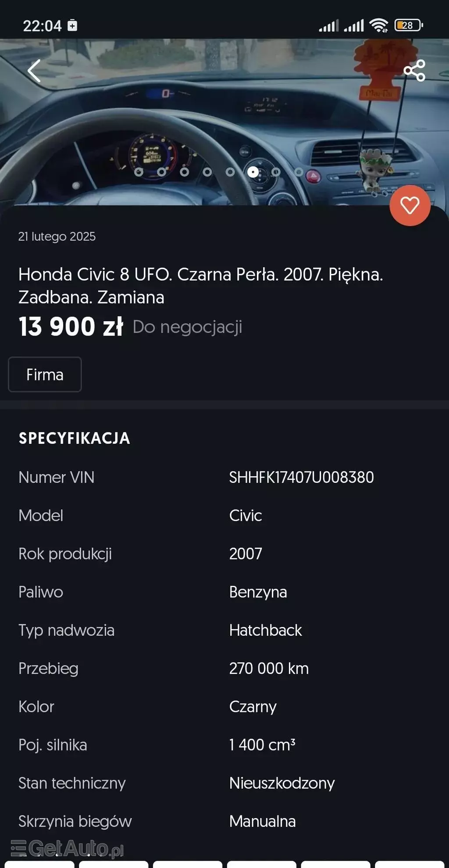Image resolution: width=449 pixels, height=868 pixels.
Task: Go to the last gallery dot
Action: click(299, 172)
